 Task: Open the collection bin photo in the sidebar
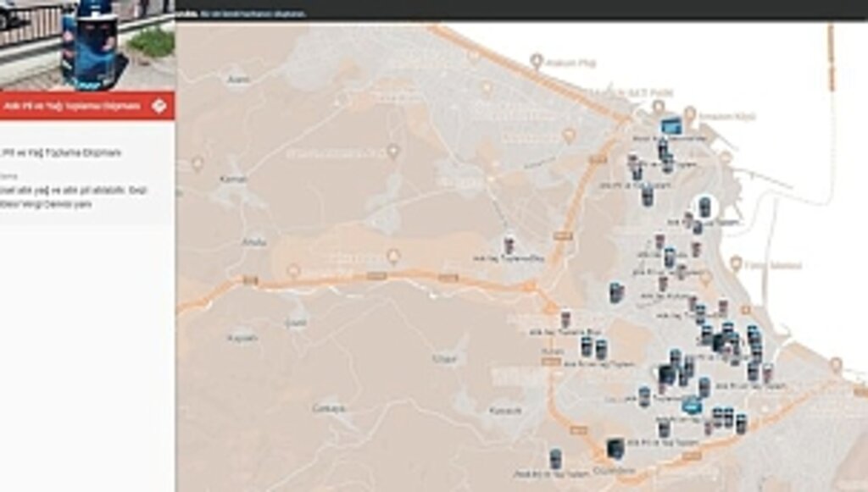[x=87, y=45]
